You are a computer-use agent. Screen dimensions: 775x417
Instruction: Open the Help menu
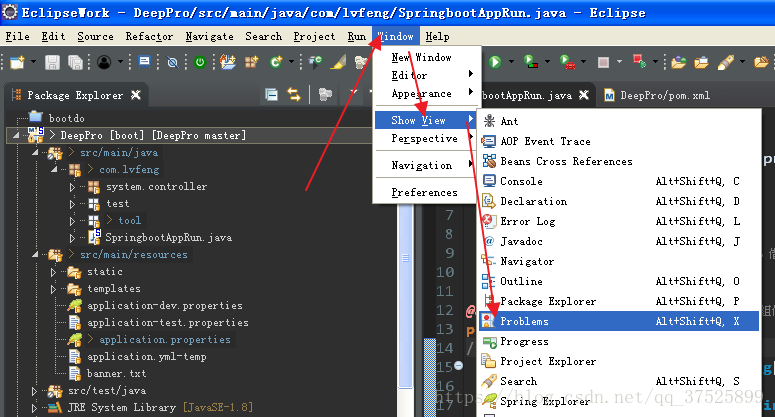(x=437, y=37)
